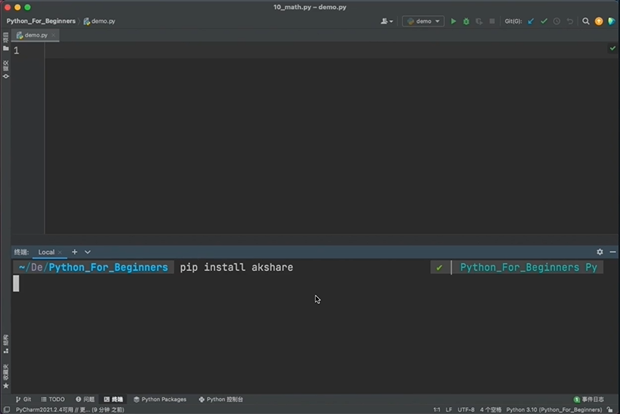
Task: Select the Local terminal tab
Action: [x=46, y=252]
